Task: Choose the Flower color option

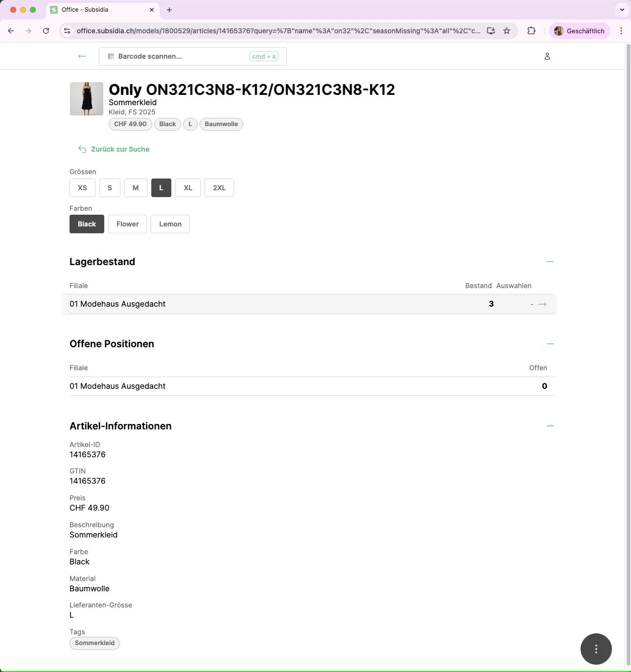Action: 127,224
